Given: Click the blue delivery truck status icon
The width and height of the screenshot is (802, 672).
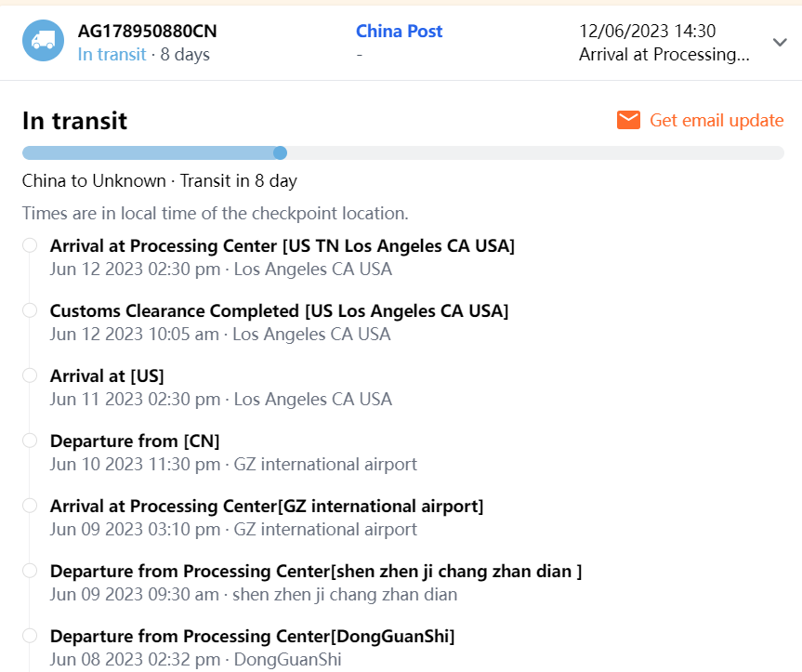Looking at the screenshot, I should click(x=43, y=41).
